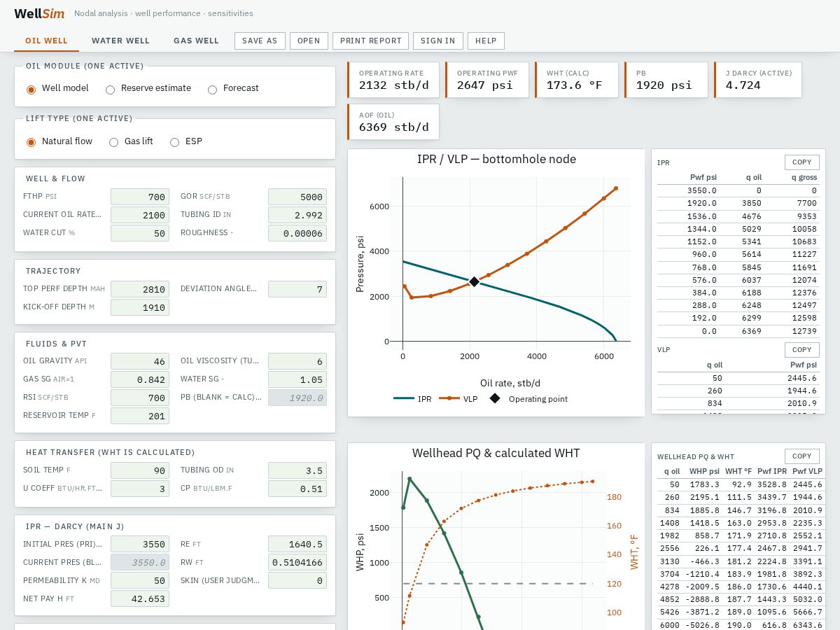Image resolution: width=840 pixels, height=630 pixels.
Task: Click the operating point diamond marker on chart
Action: tap(474, 281)
